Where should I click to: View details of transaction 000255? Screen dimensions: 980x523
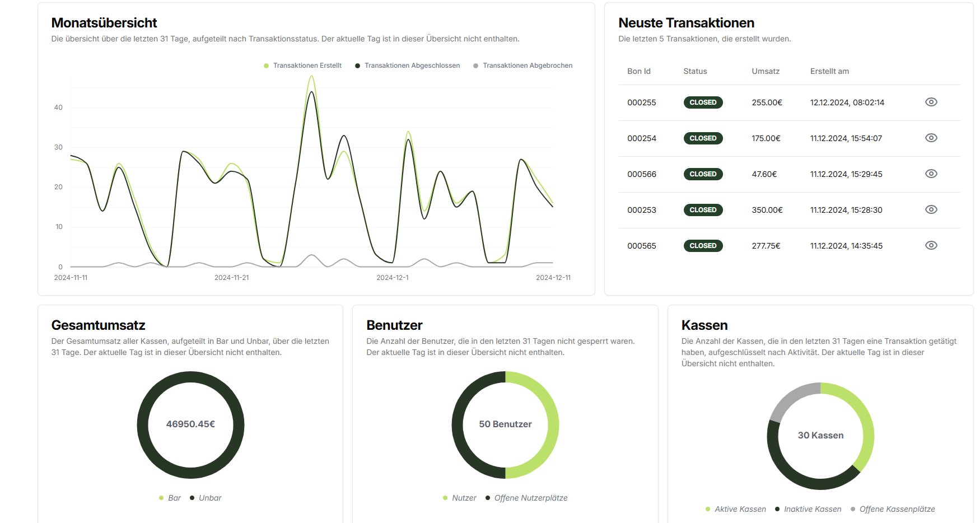tap(931, 102)
